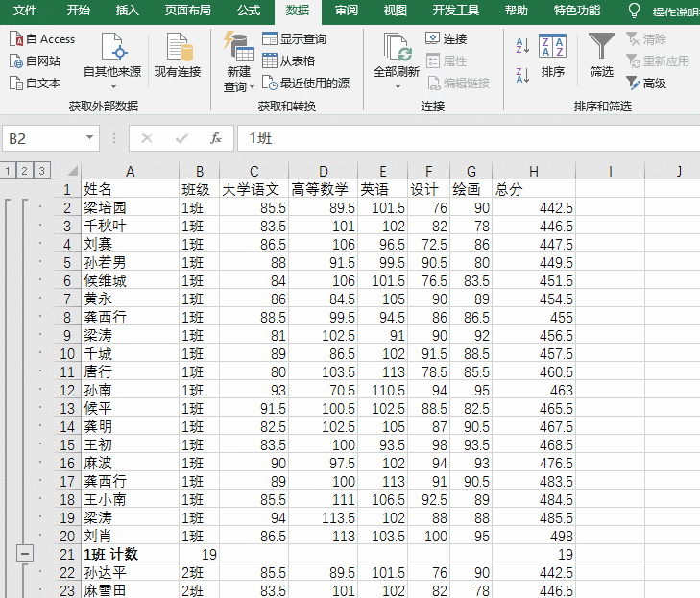Select column H header
Image resolution: width=700 pixels, height=598 pixels.
coord(534,172)
